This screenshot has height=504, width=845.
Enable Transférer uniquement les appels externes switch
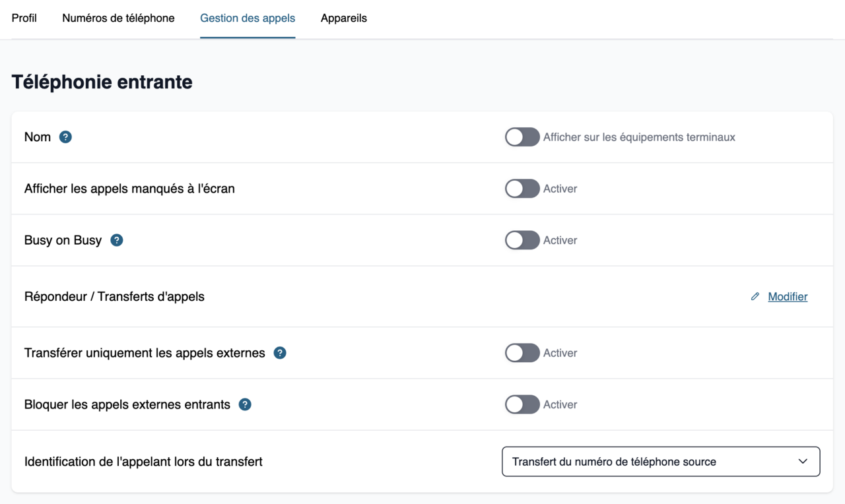522,353
